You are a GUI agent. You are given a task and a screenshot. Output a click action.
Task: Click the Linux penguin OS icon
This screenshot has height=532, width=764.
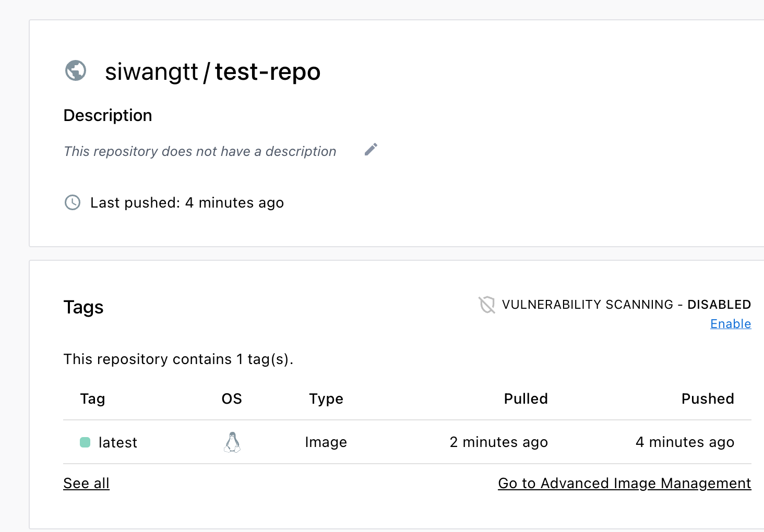232,442
